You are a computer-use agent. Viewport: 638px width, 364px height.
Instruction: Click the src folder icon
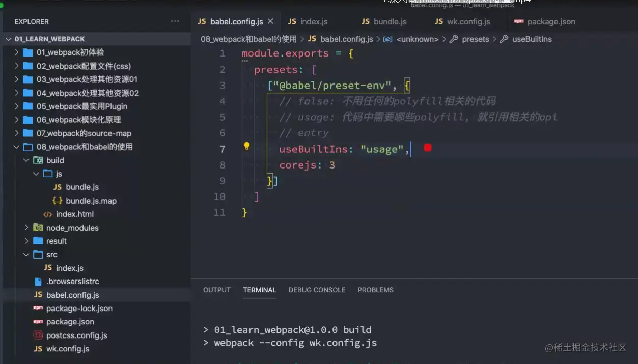(x=38, y=255)
